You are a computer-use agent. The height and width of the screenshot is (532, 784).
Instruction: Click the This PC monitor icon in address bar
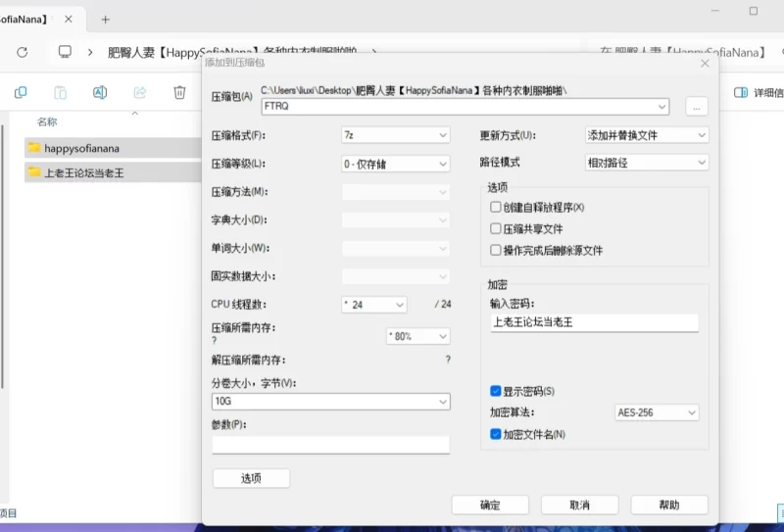66,52
